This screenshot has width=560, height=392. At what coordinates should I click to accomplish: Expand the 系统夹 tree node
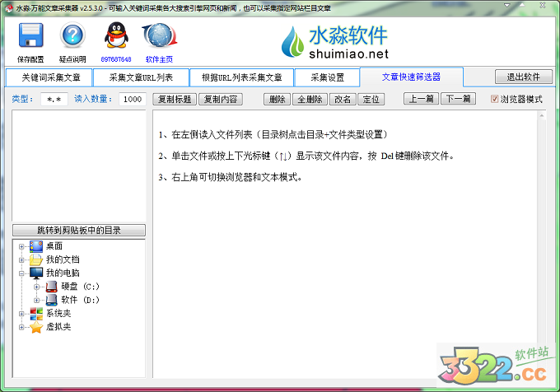click(21, 314)
